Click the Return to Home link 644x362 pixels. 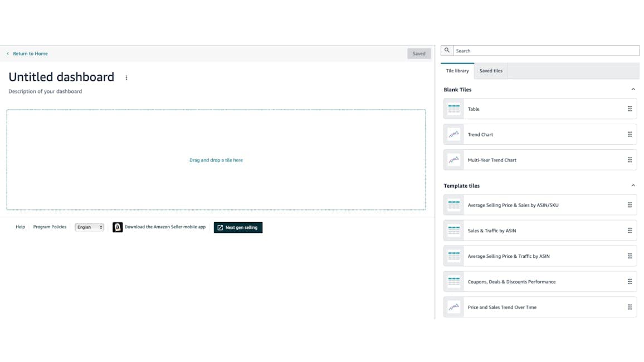[30, 54]
